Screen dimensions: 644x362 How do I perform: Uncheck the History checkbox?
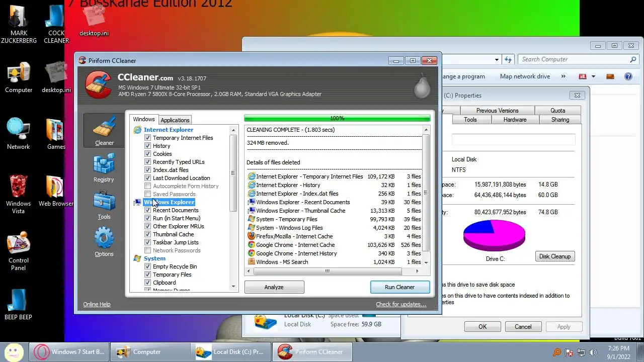(x=147, y=146)
